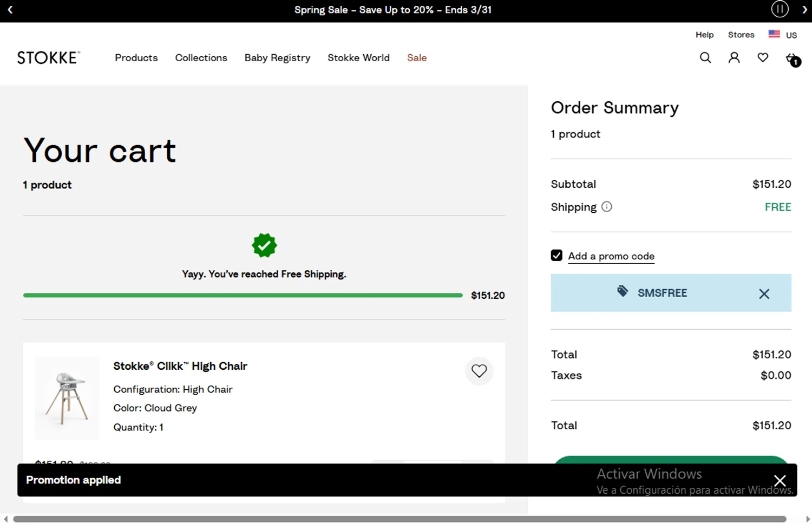
Task: Click Configuration: High Chair text
Action: [x=173, y=389]
